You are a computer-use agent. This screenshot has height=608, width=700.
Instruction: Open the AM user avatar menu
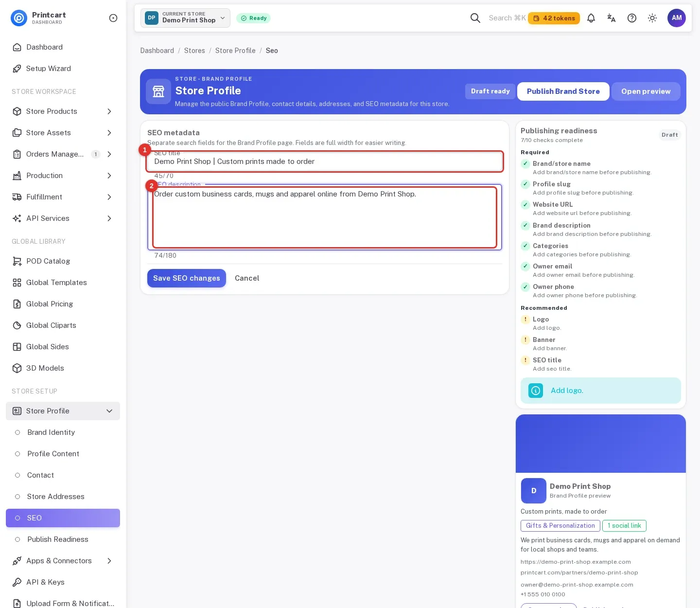point(677,18)
